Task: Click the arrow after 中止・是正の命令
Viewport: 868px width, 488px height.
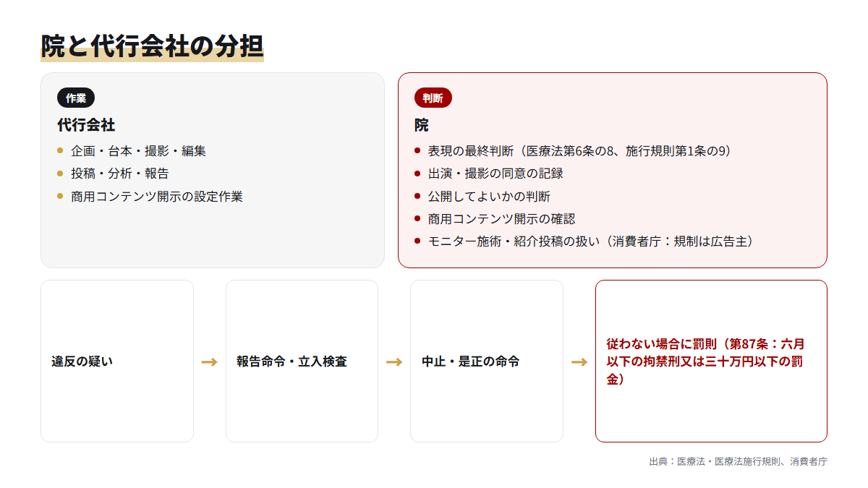Action: (x=579, y=361)
